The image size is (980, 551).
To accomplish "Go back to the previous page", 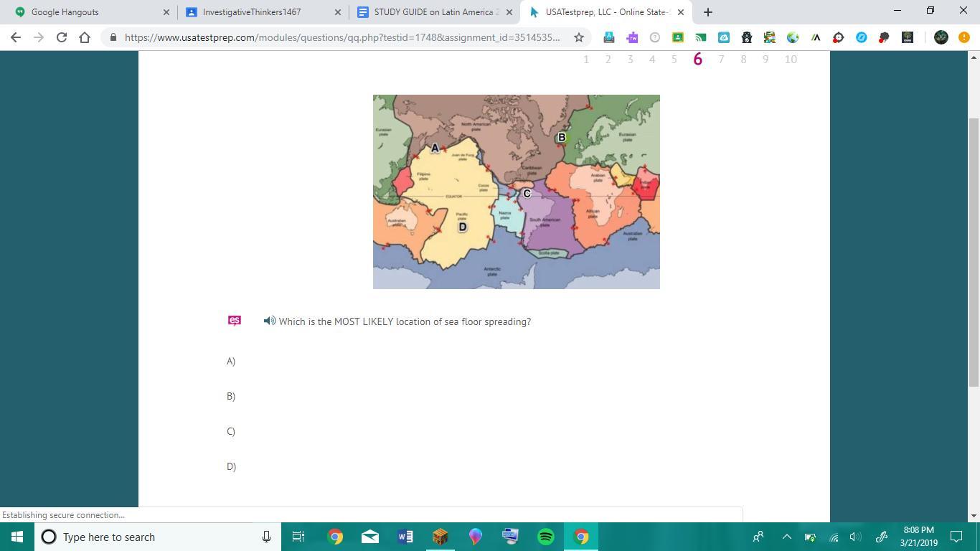I will [x=16, y=37].
